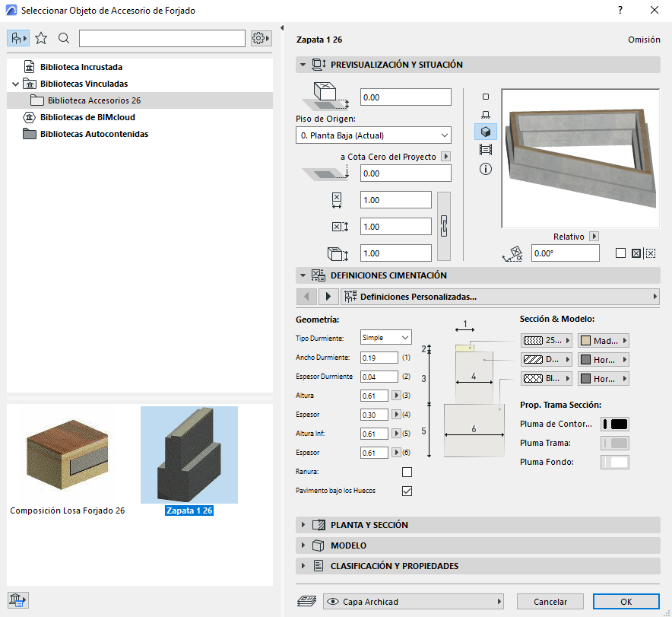
Task: Click the search magnifier icon
Action: tap(64, 38)
